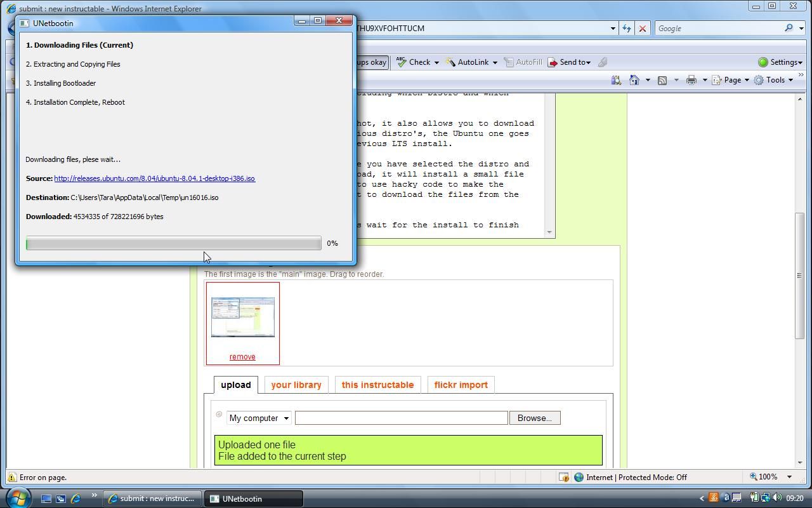Follow the ubuntu-8.04.1 ISO source link
Screen dimensions: 812x508
[154, 178]
